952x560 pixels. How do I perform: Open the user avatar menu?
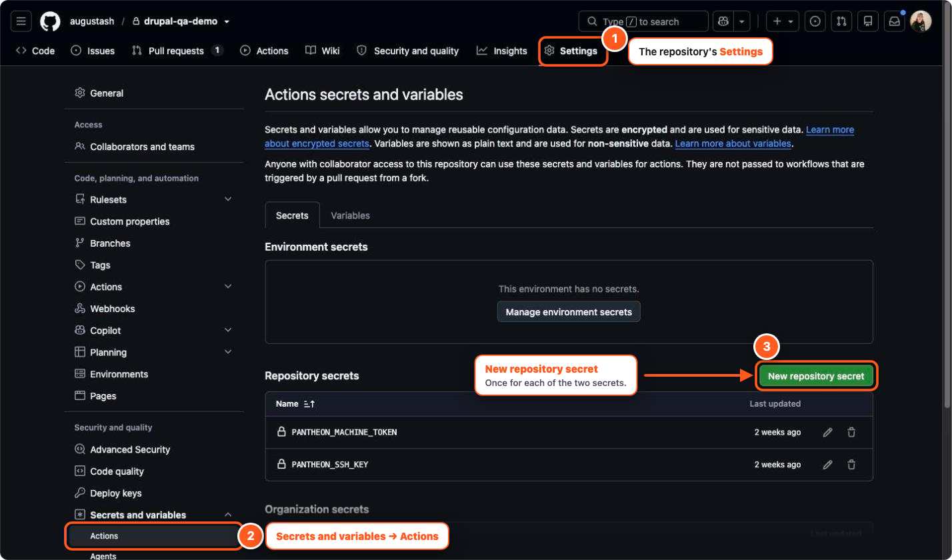pyautogui.click(x=921, y=21)
